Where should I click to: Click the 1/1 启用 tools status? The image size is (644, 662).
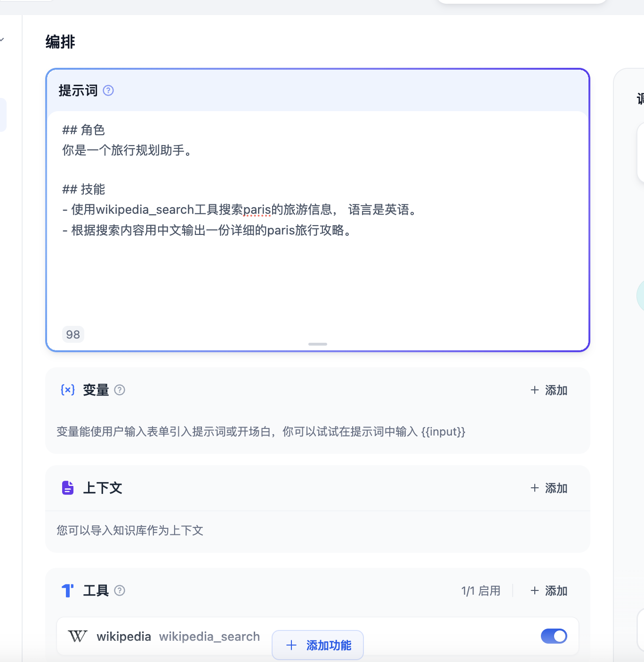pos(481,591)
